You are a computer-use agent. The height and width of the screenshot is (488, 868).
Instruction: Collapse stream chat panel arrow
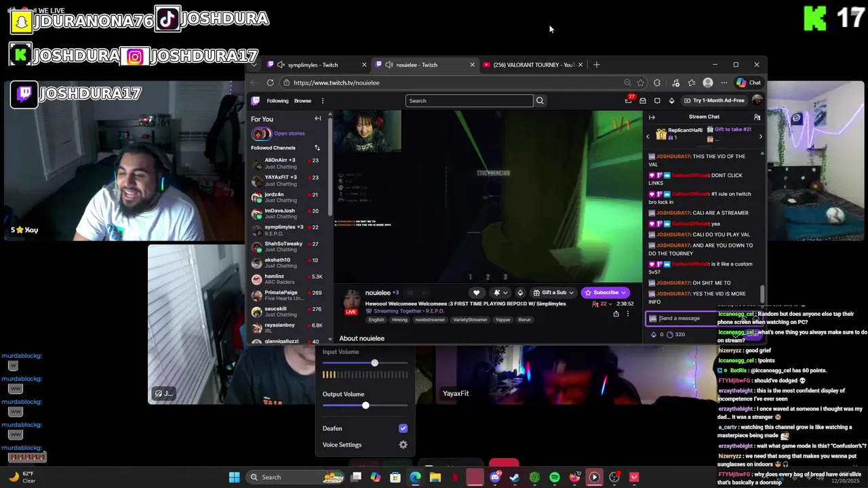(x=652, y=117)
